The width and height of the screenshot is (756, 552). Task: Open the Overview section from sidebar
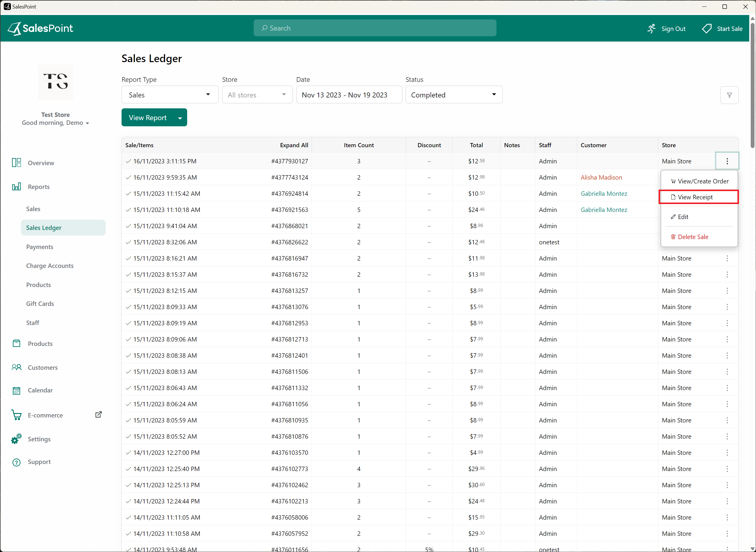(41, 163)
